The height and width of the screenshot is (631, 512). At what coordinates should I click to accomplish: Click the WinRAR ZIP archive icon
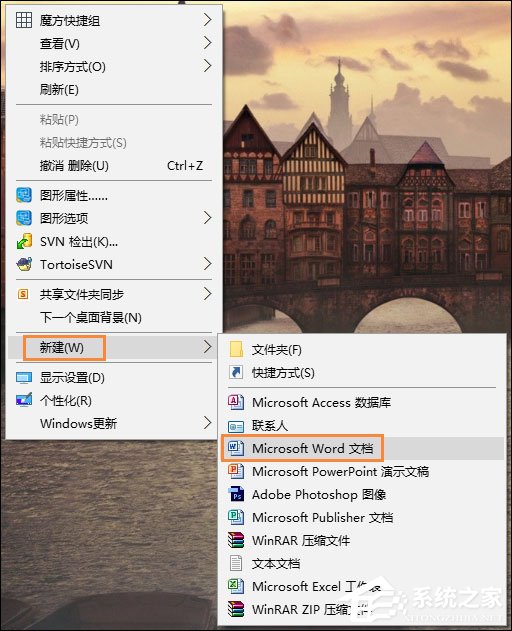click(236, 609)
